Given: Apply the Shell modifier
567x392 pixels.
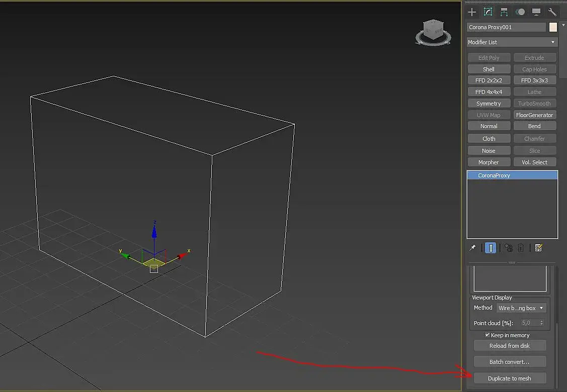Looking at the screenshot, I should click(x=489, y=69).
